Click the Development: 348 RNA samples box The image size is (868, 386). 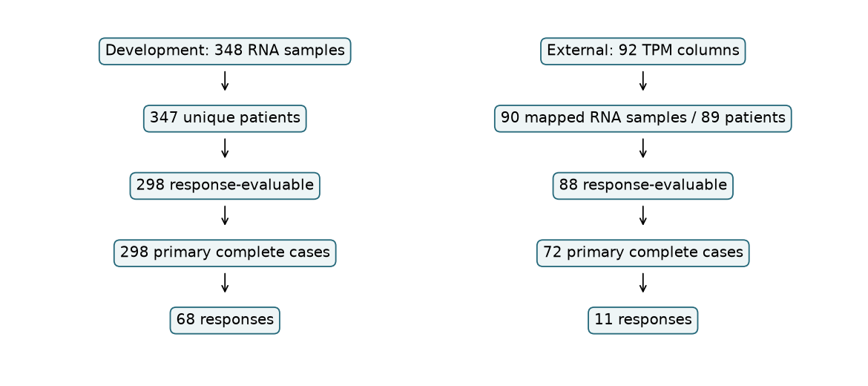pyautogui.click(x=225, y=51)
